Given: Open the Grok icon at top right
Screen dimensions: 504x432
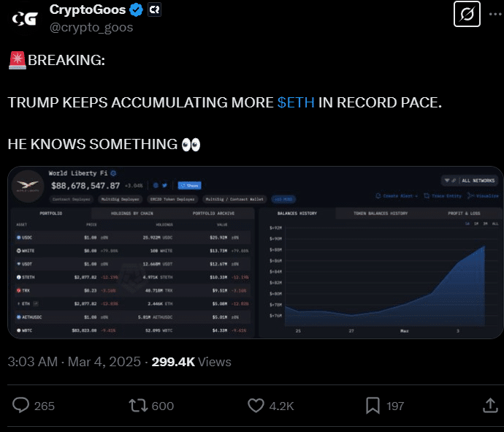Looking at the screenshot, I should [x=467, y=14].
